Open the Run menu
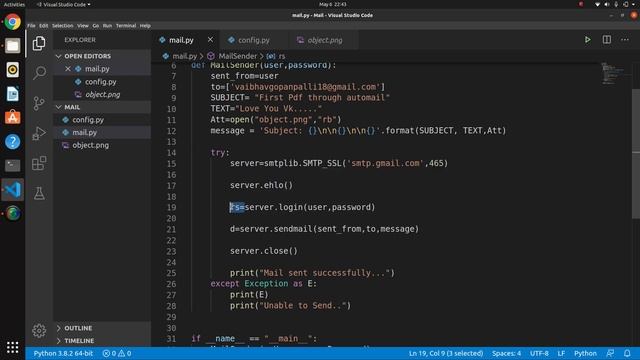Viewport: 640px width, 360px height. [107, 26]
